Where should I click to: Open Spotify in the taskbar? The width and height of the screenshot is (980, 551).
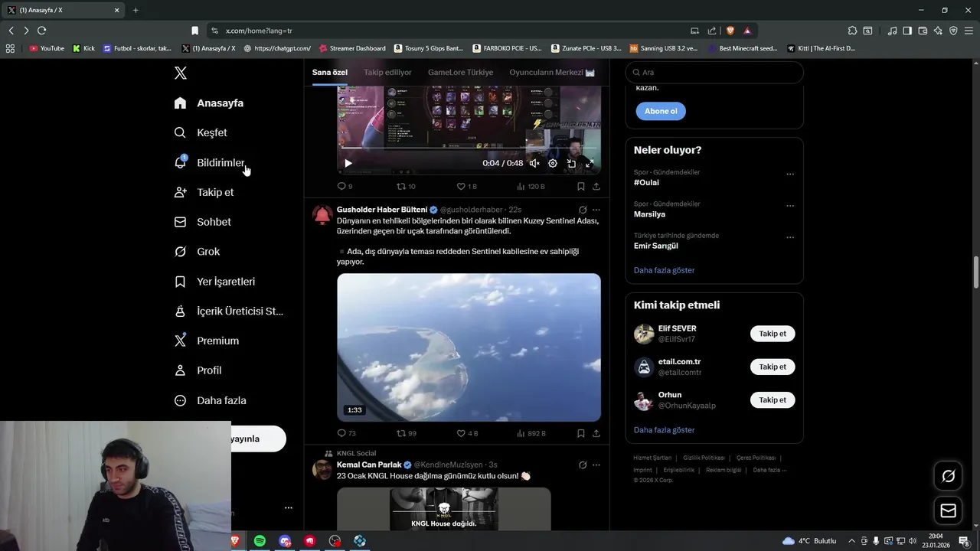(x=260, y=541)
